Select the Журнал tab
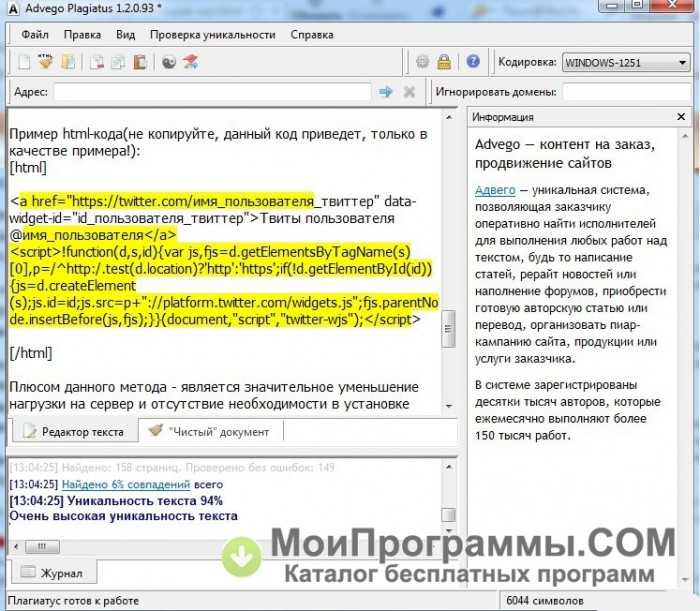Image resolution: width=700 pixels, height=611 pixels. 54,573
